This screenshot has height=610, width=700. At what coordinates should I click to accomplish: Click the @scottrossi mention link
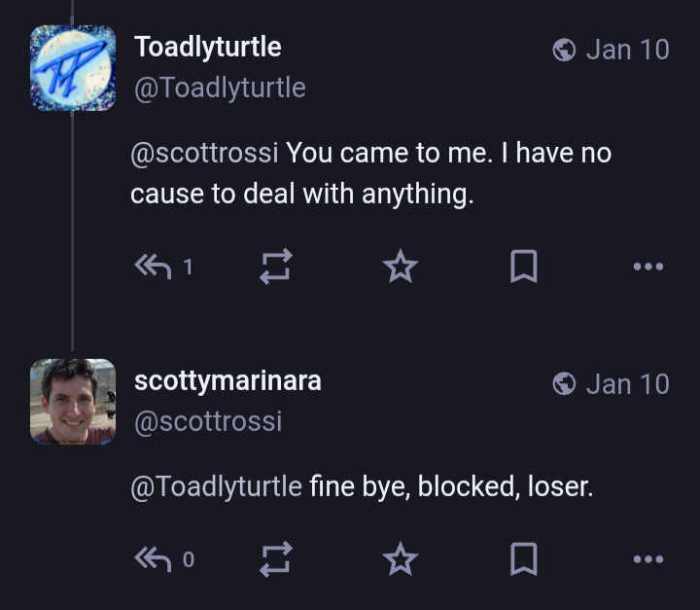(x=204, y=154)
